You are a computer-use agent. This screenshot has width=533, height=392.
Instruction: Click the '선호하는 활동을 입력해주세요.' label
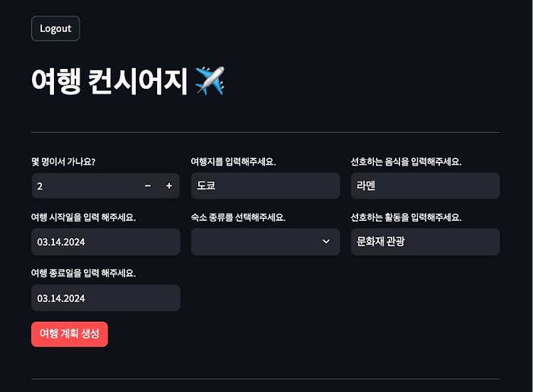point(406,217)
